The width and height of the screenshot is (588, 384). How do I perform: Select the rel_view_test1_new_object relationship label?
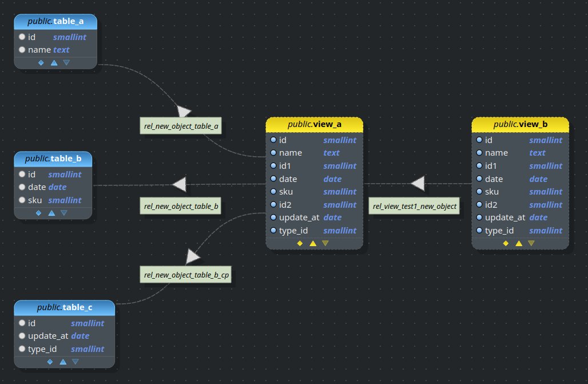coord(414,205)
